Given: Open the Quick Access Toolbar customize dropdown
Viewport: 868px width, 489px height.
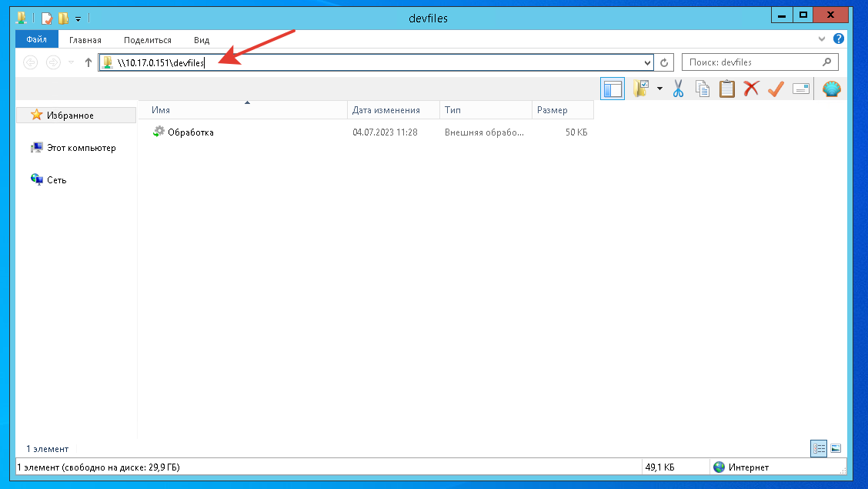Looking at the screenshot, I should pos(78,18).
